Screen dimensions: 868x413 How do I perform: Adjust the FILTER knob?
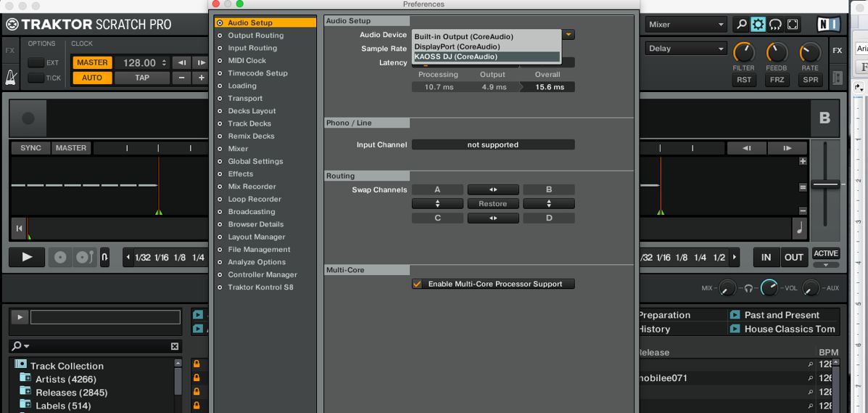743,52
